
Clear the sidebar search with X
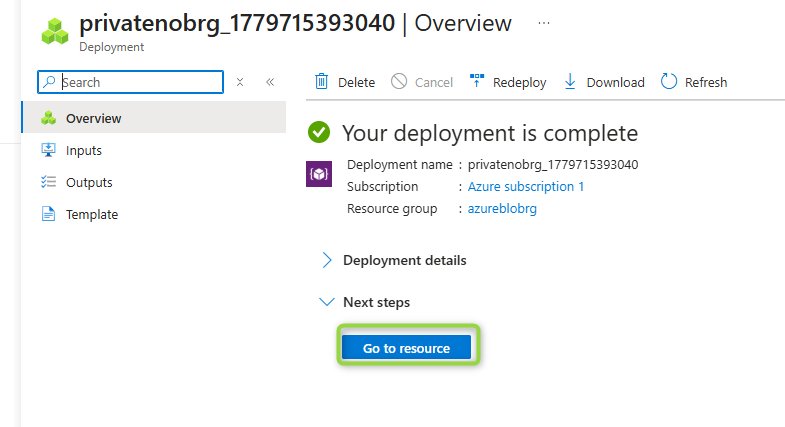click(x=240, y=82)
